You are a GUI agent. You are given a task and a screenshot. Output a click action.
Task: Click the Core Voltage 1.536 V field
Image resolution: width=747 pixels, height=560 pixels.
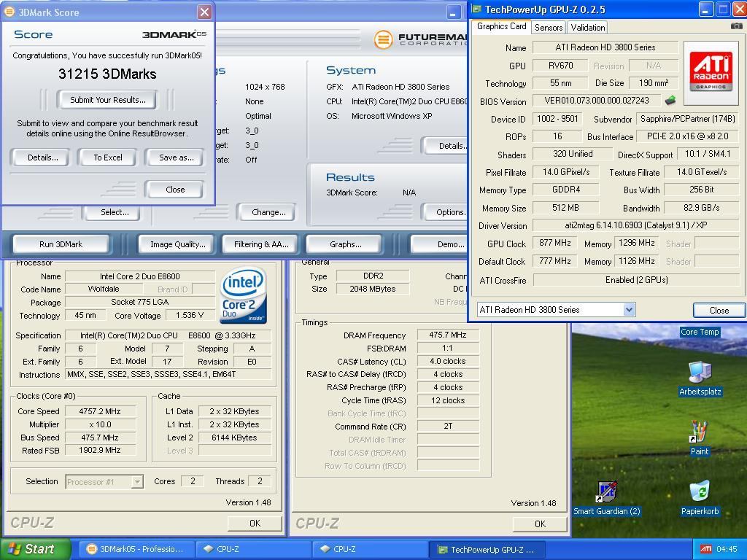tap(190, 315)
